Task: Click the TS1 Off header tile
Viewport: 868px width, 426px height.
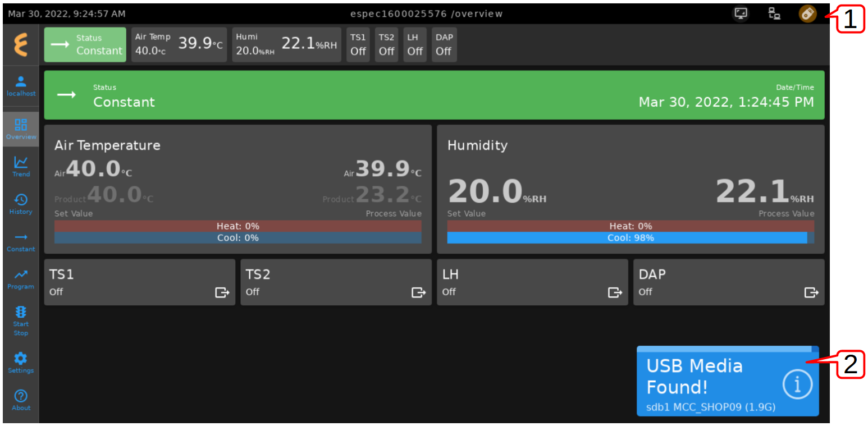Action: [358, 44]
